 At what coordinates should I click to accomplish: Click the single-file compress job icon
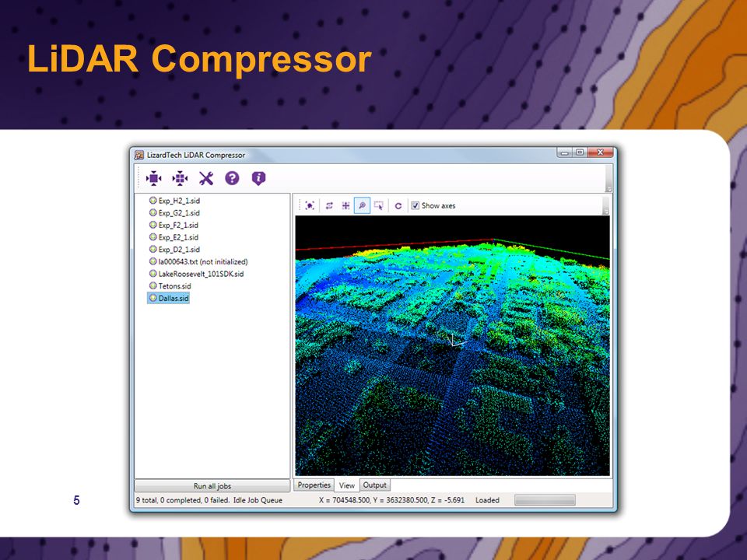(x=153, y=179)
